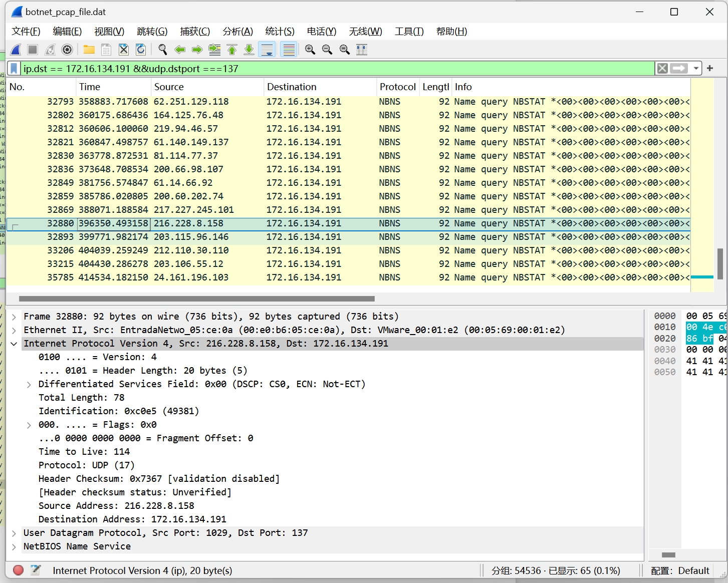Expand the Ethernet II section
This screenshot has width=728, height=583.
(x=14, y=330)
